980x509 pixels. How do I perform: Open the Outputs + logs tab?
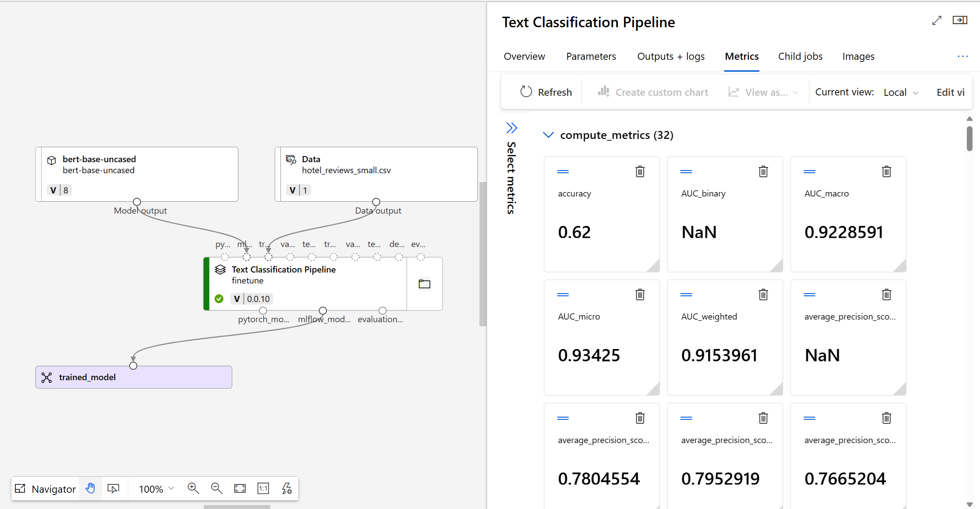coord(671,56)
